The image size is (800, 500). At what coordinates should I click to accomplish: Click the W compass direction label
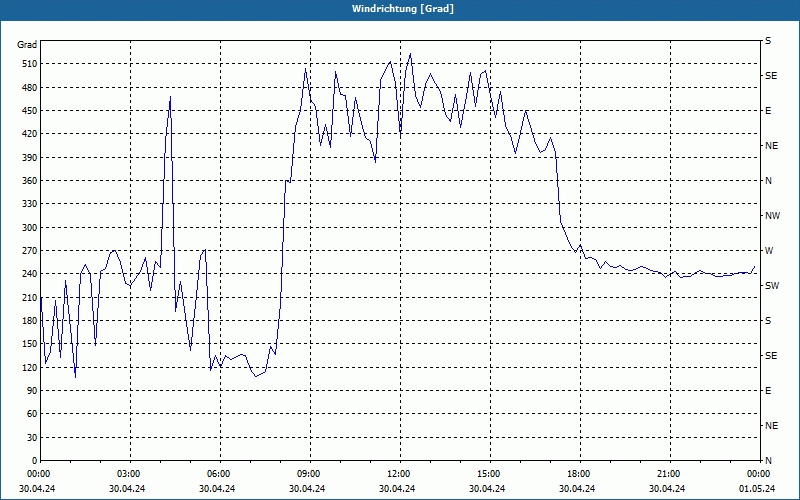pos(769,251)
